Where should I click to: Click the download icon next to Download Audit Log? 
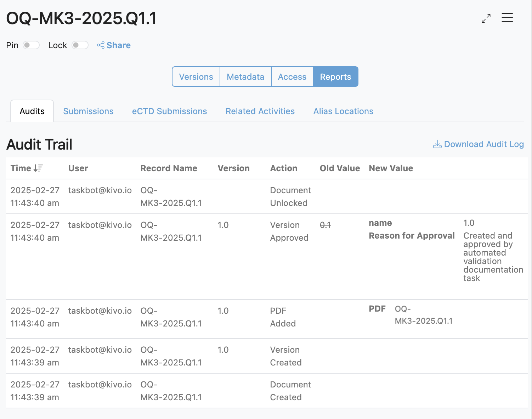click(x=437, y=144)
